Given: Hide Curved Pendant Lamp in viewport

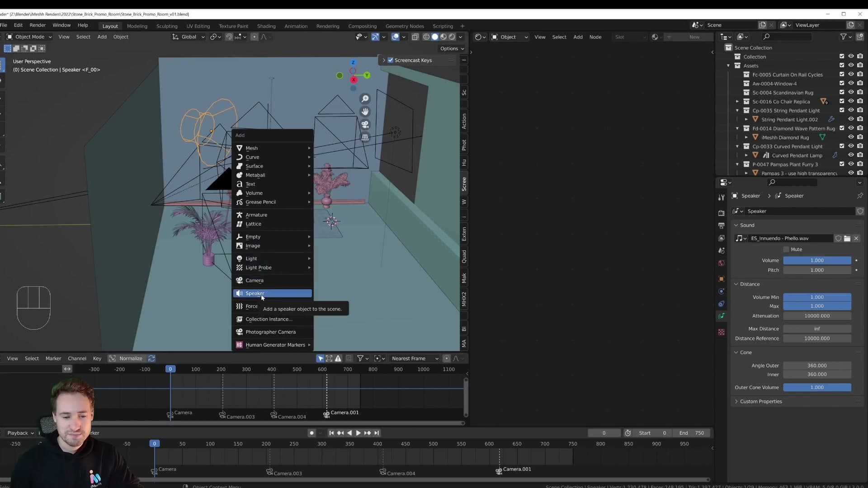Looking at the screenshot, I should click(851, 155).
